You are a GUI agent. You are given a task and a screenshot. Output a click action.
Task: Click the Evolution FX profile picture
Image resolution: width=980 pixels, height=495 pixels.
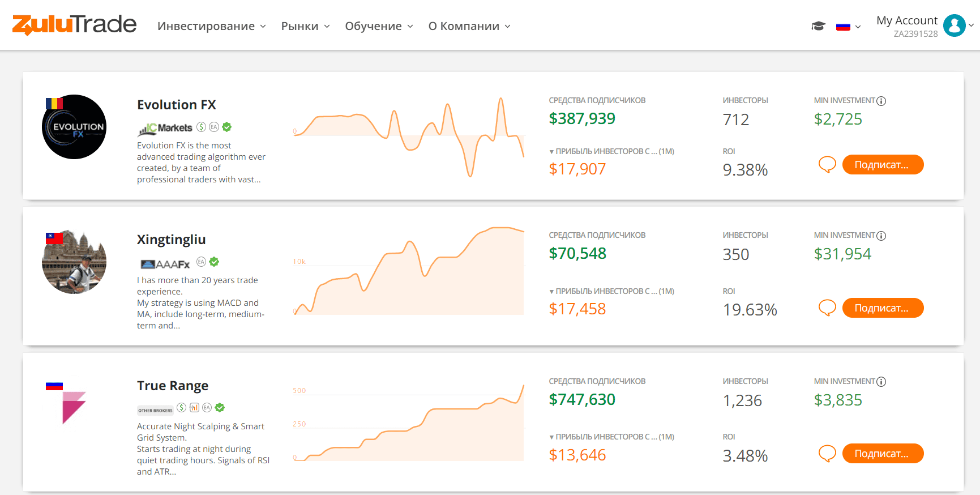coord(74,127)
